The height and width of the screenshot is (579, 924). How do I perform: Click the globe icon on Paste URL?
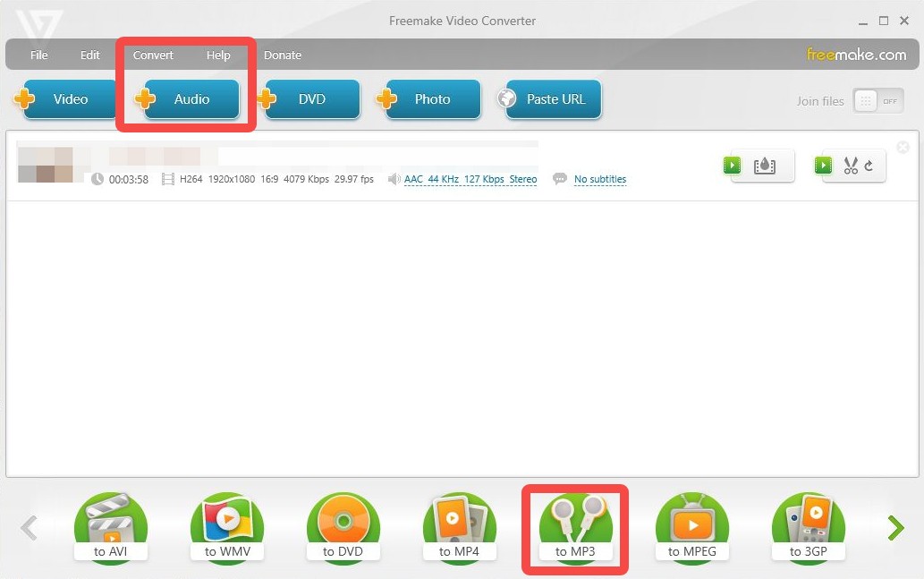point(507,98)
